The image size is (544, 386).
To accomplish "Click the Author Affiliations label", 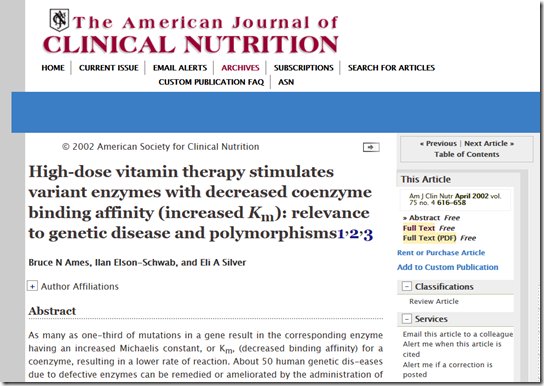I will tap(80, 286).
